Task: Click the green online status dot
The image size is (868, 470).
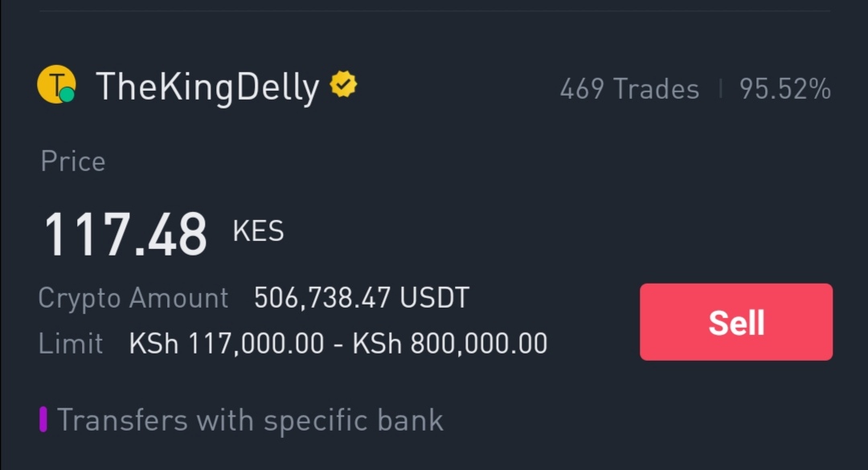Action: tap(67, 96)
